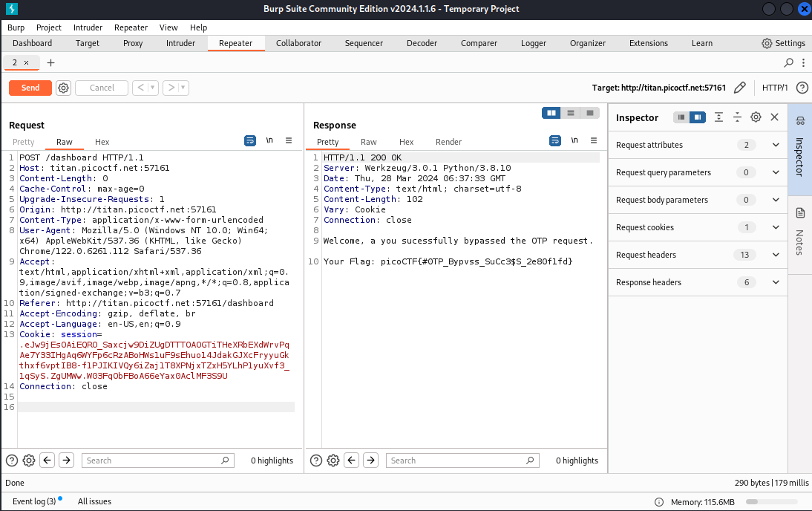Go to next Response search match

[371, 460]
